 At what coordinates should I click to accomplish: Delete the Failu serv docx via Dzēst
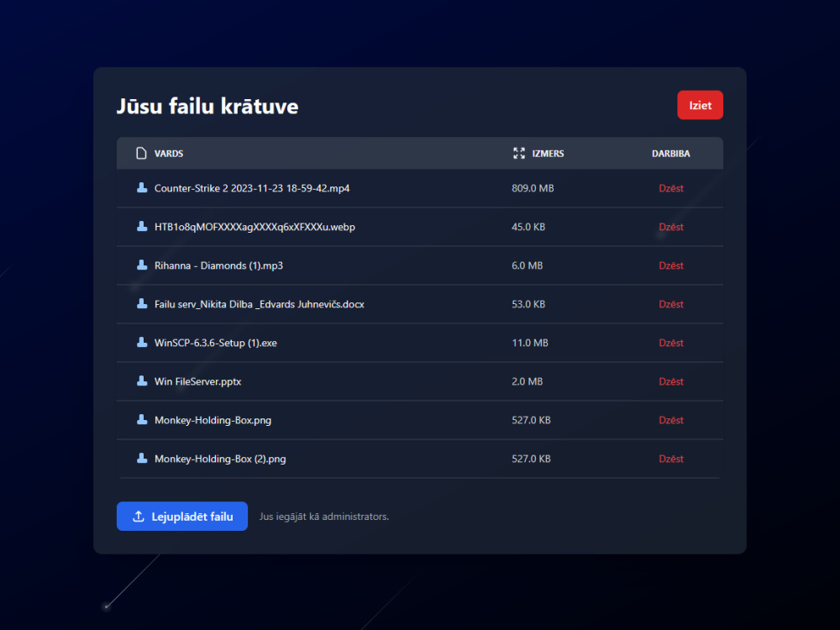pos(670,304)
